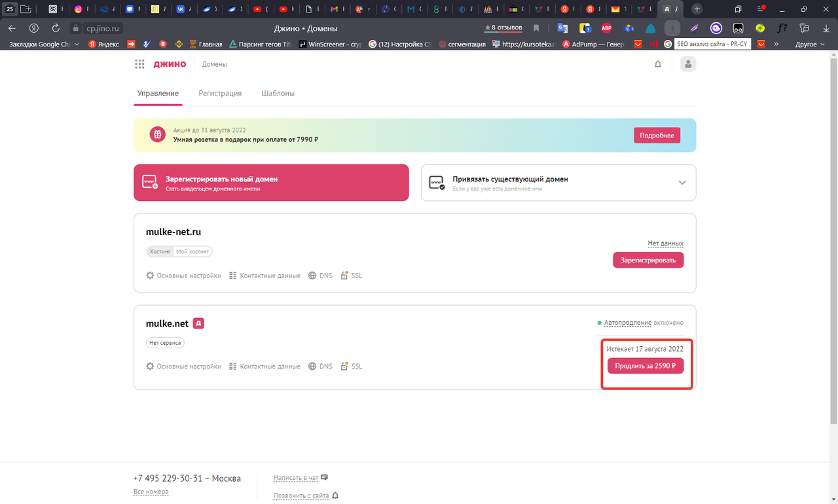This screenshot has width=838, height=504.
Task: Open Основные настройки for mulke.net
Action: click(183, 367)
